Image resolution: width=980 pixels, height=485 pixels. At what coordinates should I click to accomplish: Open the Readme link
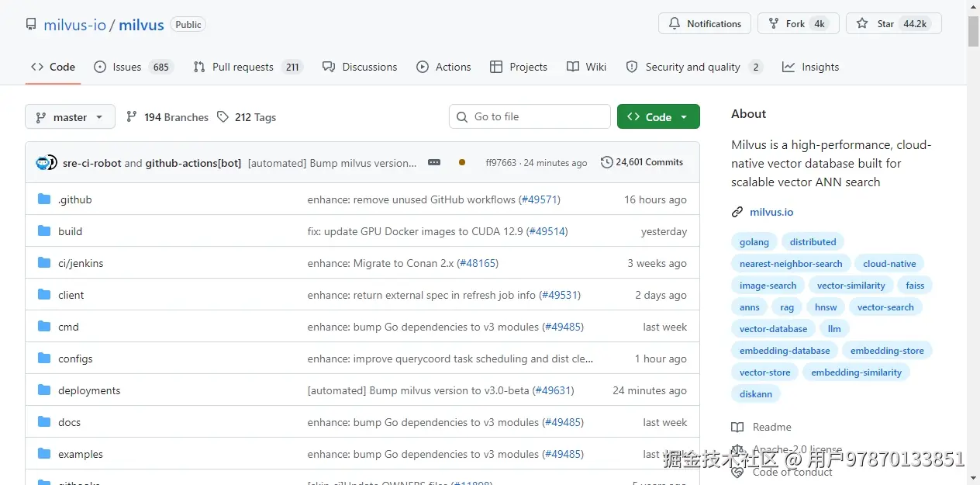761,427
